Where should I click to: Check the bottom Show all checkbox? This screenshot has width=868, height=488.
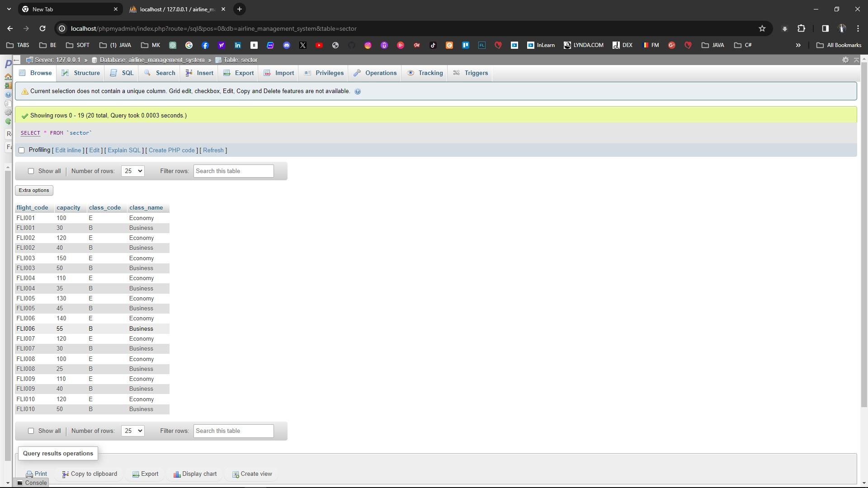click(31, 431)
